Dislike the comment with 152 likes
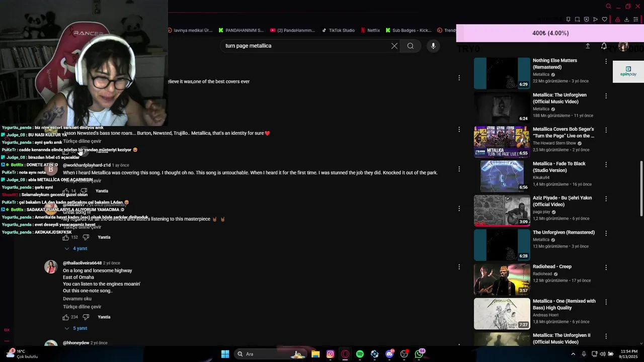Viewport: 644px width, 362px height. point(86,237)
